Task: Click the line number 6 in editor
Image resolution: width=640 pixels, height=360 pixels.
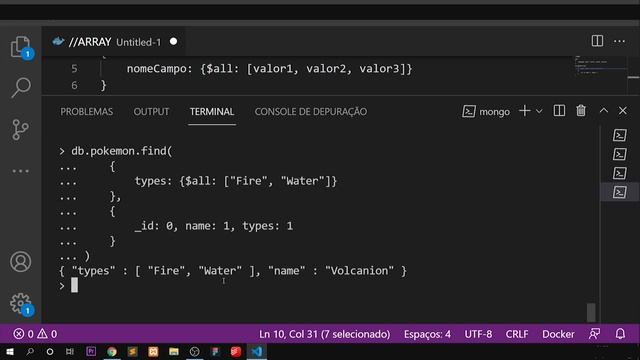Action: coord(74,85)
